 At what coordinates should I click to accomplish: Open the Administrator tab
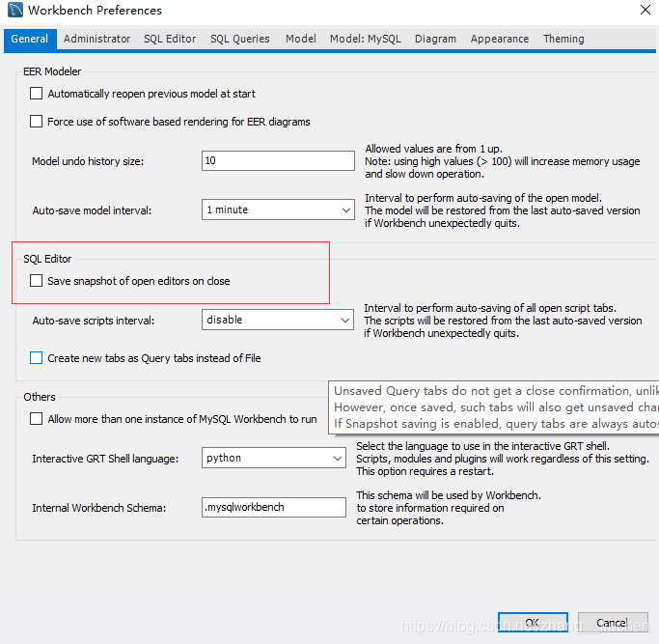click(96, 39)
